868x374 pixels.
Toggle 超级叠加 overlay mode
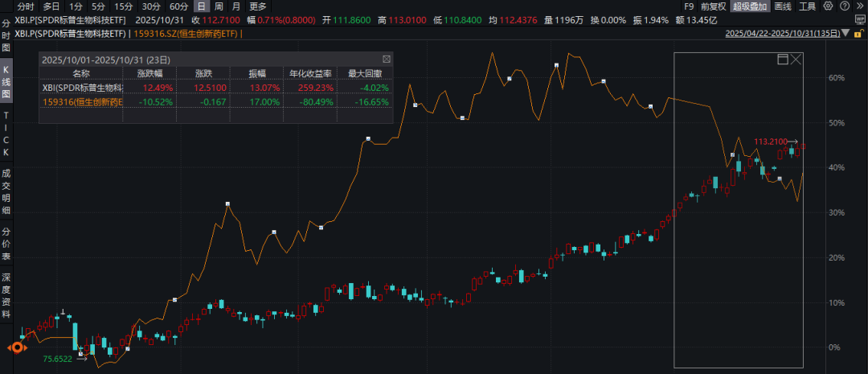(750, 6)
